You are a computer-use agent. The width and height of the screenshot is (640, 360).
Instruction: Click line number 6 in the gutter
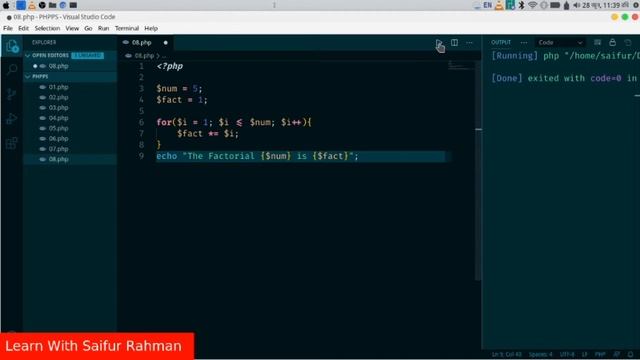click(141, 122)
